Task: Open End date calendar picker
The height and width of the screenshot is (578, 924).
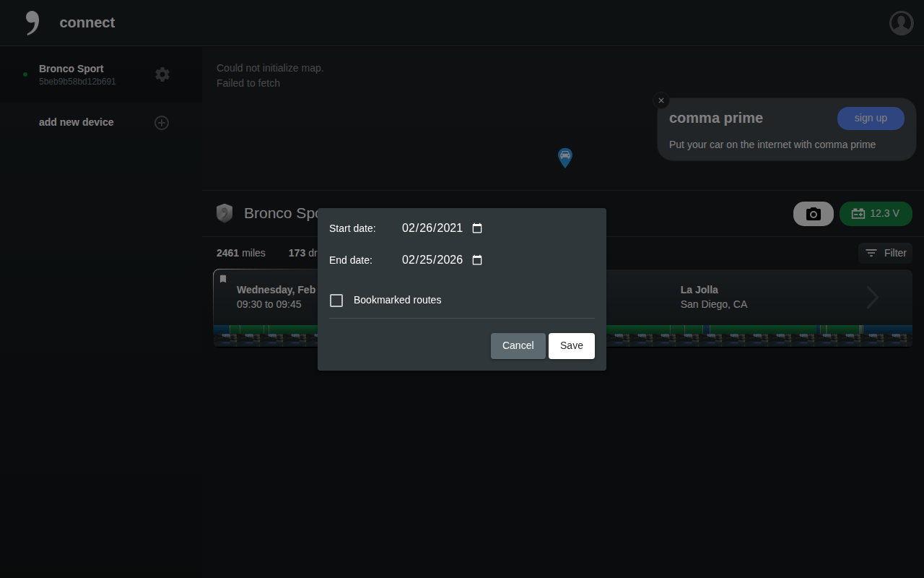Action: (x=477, y=260)
